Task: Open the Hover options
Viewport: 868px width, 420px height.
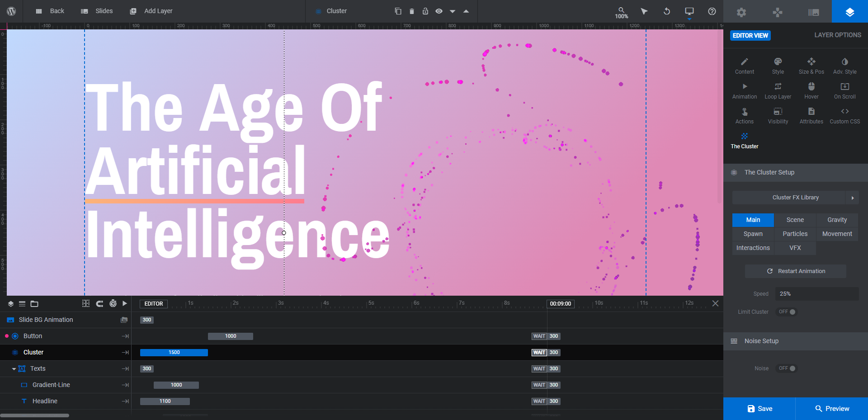Action: pyautogui.click(x=811, y=91)
